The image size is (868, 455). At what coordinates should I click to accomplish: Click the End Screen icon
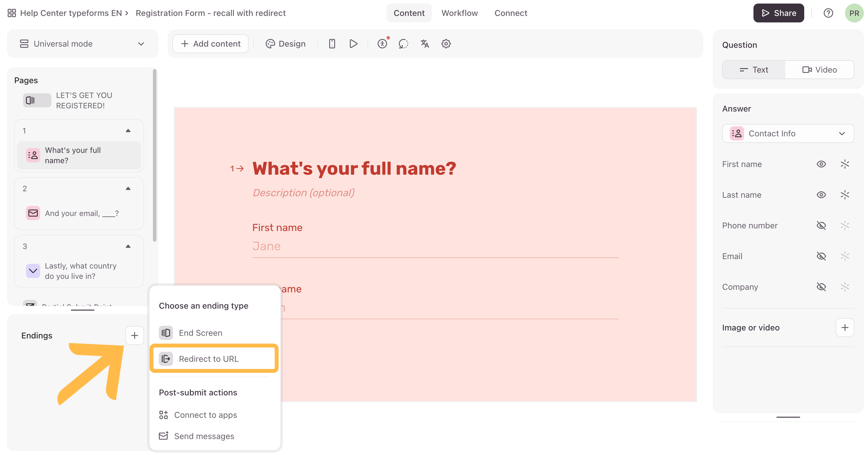pyautogui.click(x=166, y=333)
